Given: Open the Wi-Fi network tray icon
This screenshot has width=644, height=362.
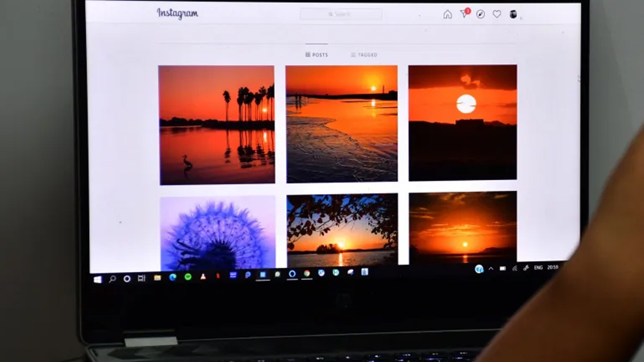Looking at the screenshot, I should 515,268.
